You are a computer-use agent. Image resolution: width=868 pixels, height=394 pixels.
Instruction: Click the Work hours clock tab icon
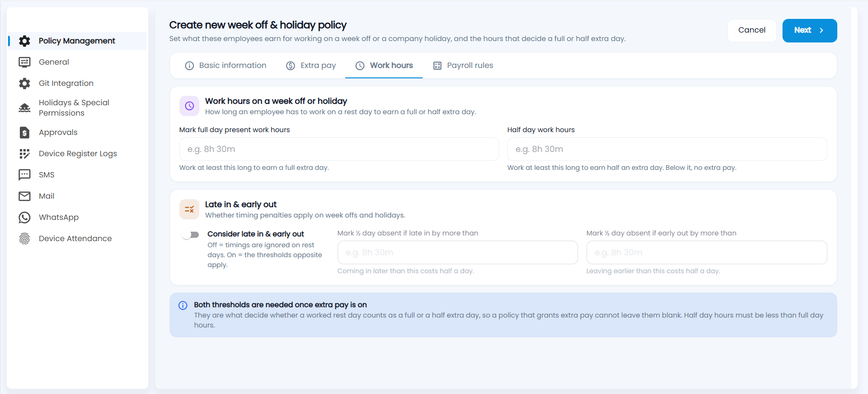(360, 66)
